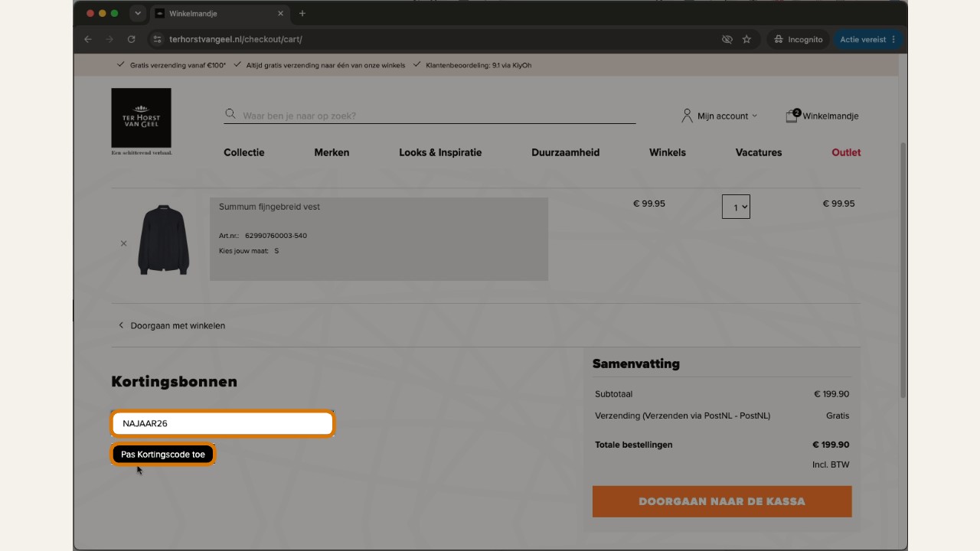Click the Incognito indicator
Image resolution: width=980 pixels, height=551 pixels.
point(798,39)
